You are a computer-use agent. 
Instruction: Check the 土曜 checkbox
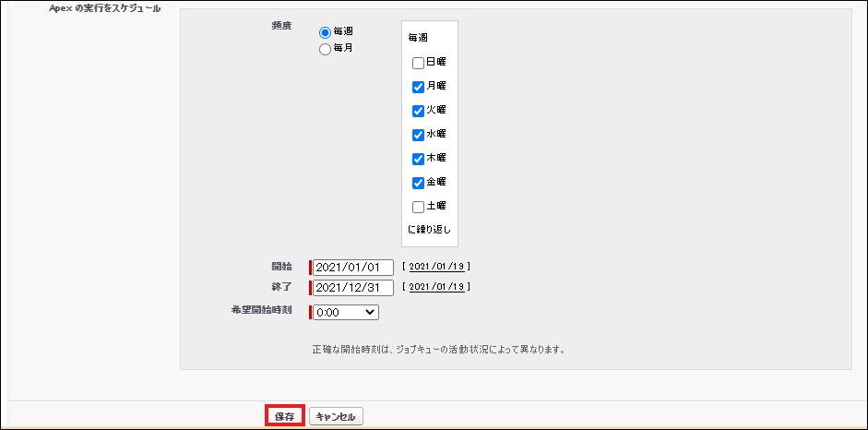(418, 207)
